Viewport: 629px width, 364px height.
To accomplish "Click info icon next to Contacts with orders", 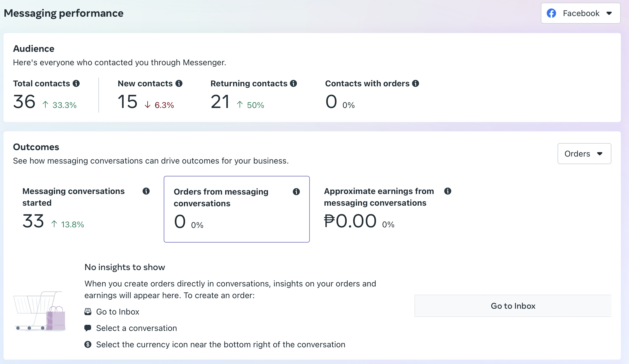I will 416,83.
